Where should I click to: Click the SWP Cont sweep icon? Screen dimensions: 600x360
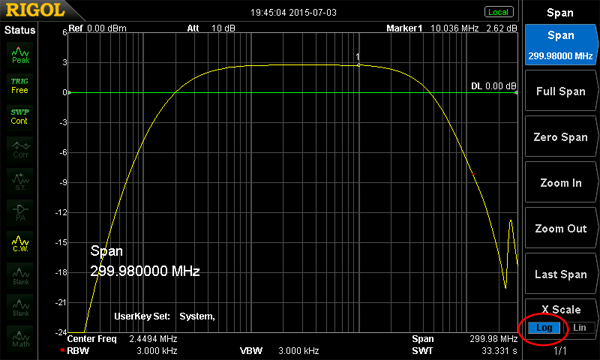pos(20,117)
